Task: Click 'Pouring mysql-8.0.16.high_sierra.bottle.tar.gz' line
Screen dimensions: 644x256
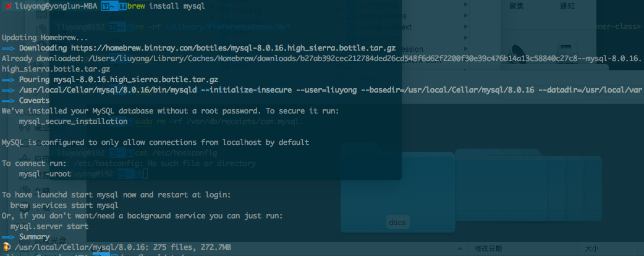Action: [x=119, y=80]
